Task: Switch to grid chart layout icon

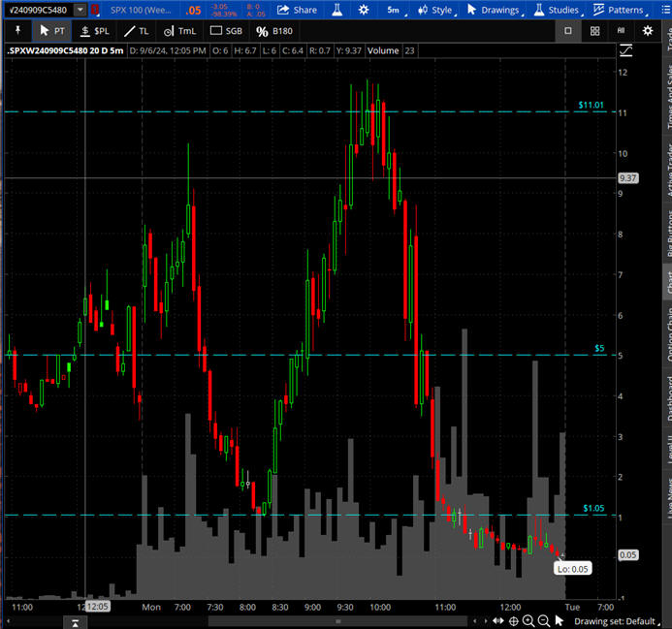Action: (x=594, y=31)
